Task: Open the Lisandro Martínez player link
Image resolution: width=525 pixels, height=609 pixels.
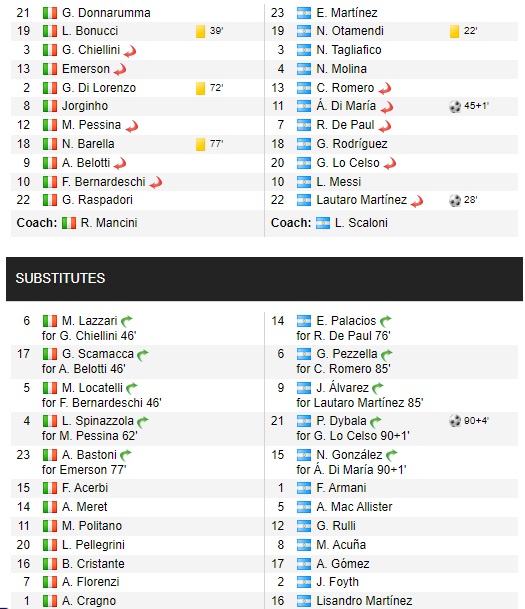Action: tap(364, 601)
